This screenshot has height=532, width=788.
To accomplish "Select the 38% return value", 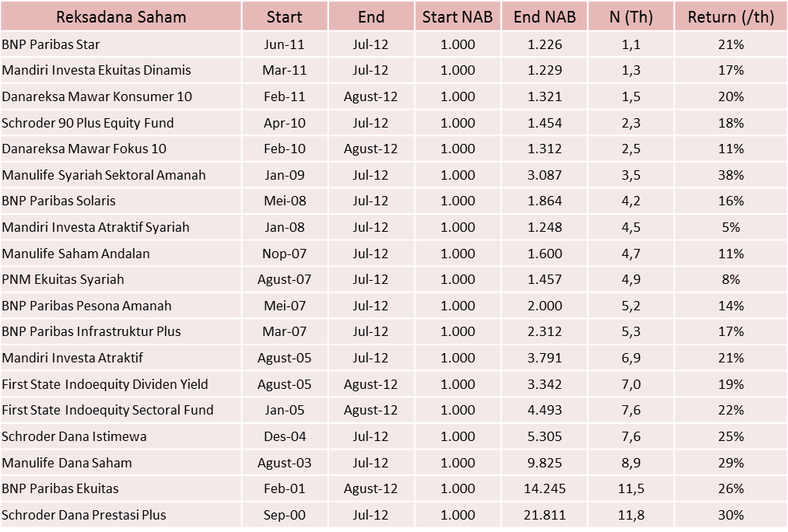I will (730, 175).
